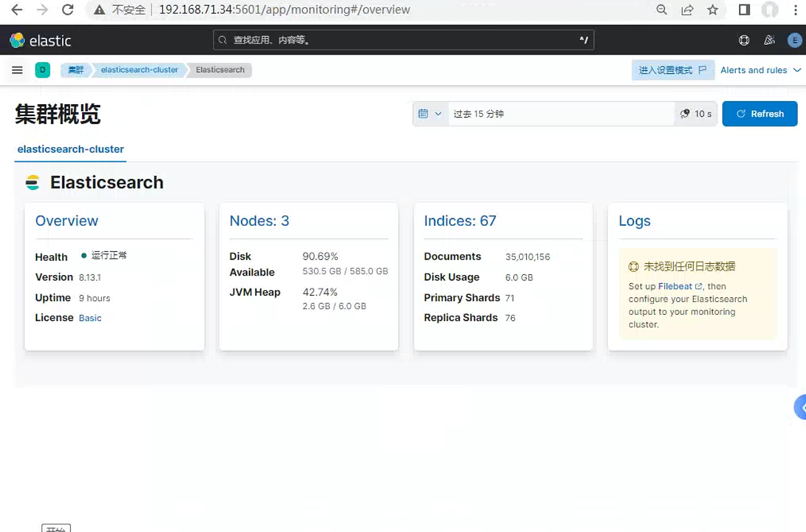Reload the current page
The height and width of the screenshot is (532, 806).
[x=68, y=10]
